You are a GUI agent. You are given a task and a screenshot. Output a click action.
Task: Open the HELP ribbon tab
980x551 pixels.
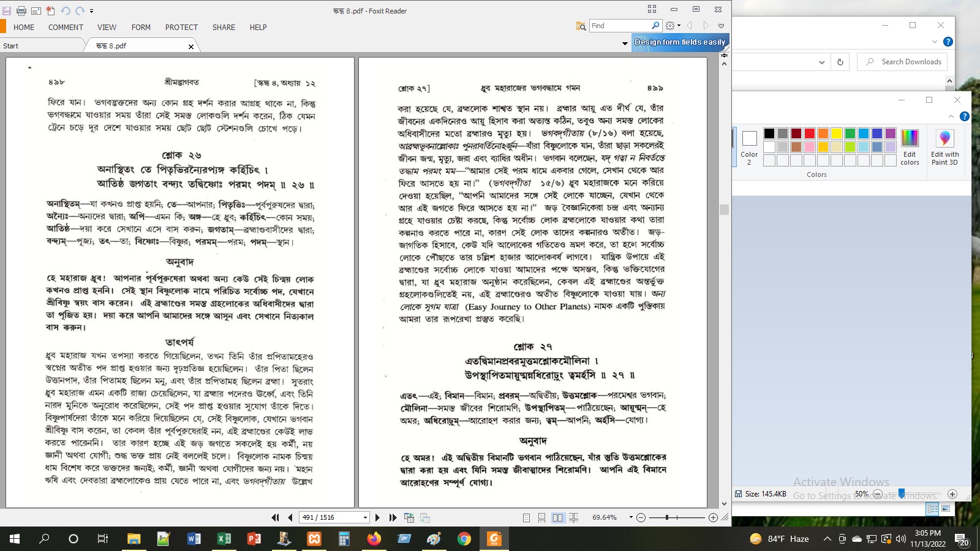258,28
